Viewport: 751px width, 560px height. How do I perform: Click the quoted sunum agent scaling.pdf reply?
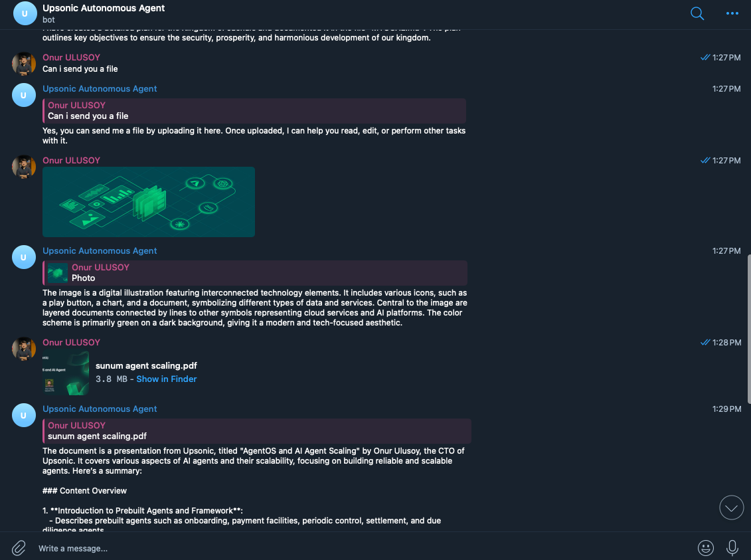coord(257,430)
